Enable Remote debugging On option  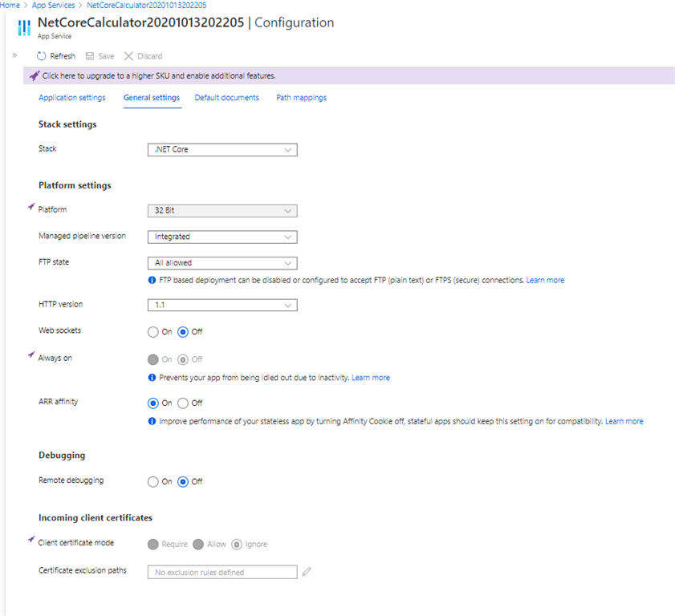point(152,482)
